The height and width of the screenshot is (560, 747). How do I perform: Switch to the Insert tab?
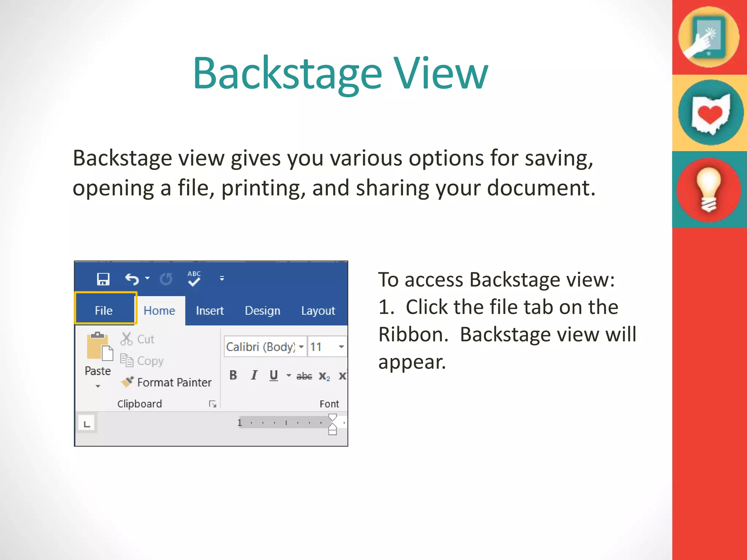(x=210, y=311)
